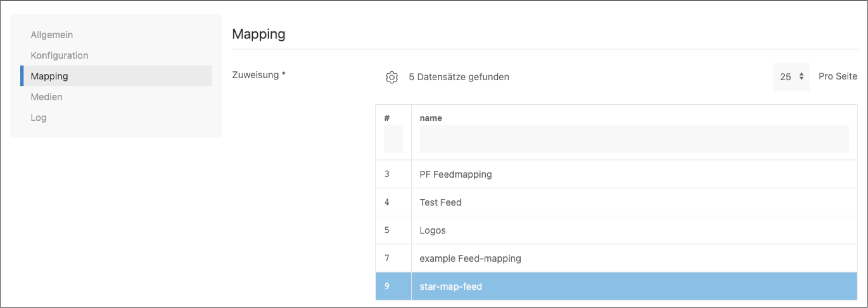The height and width of the screenshot is (308, 868).
Task: Click ID cell 4 in the table
Action: pos(387,202)
